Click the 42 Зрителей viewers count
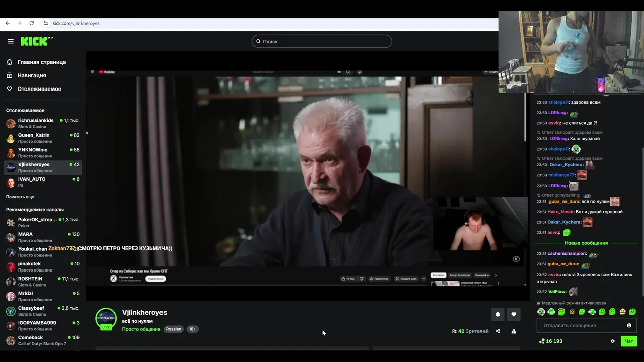 click(x=470, y=331)
